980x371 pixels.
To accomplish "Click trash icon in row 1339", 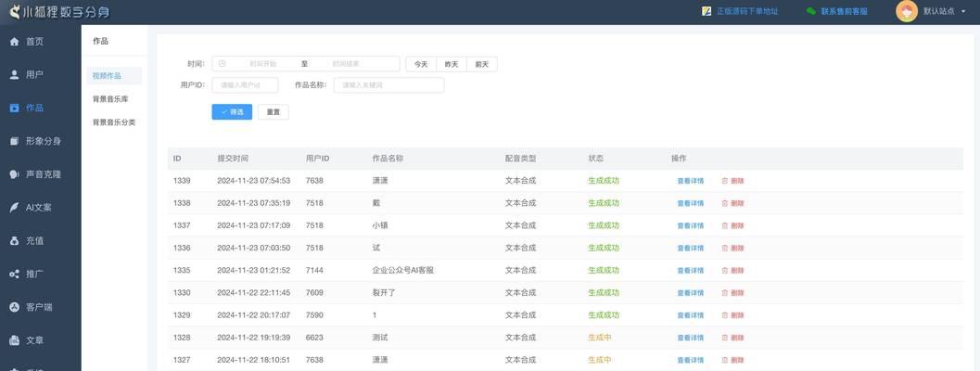I will coord(725,181).
